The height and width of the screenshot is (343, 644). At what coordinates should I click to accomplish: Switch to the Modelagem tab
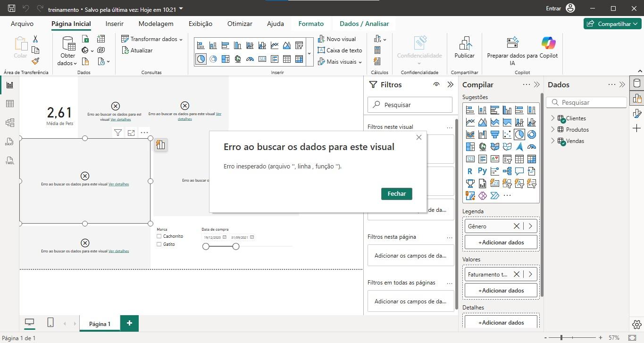(x=156, y=24)
